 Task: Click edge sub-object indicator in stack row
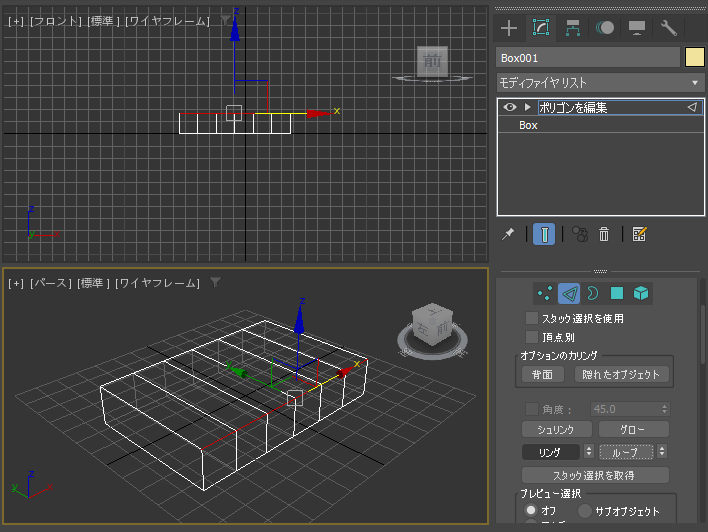(x=692, y=107)
